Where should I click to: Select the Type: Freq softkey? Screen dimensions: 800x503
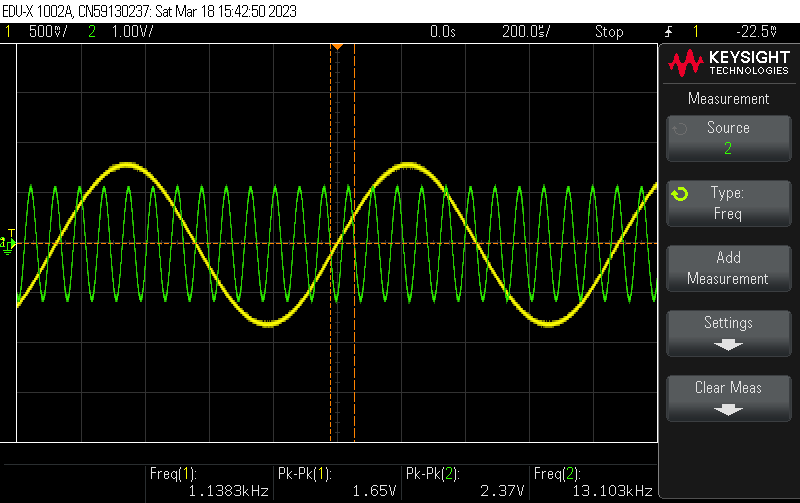[729, 204]
